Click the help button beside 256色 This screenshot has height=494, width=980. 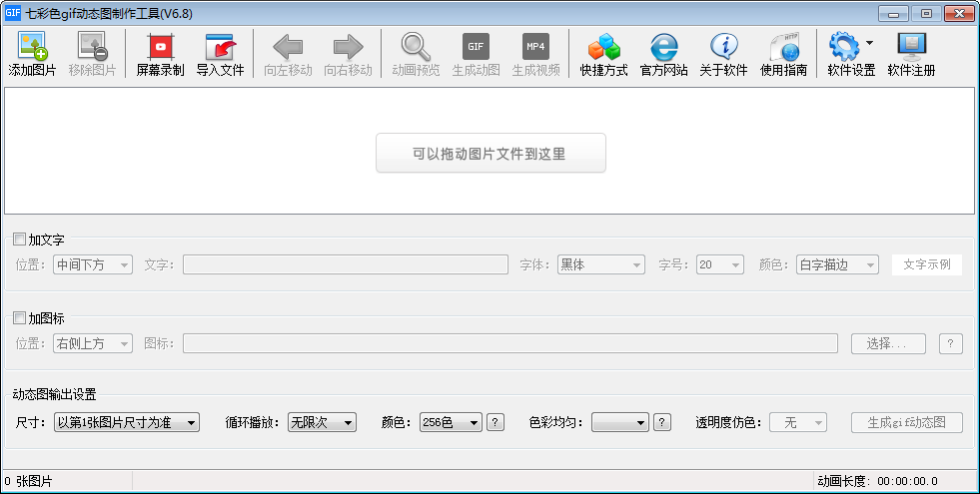tap(494, 423)
